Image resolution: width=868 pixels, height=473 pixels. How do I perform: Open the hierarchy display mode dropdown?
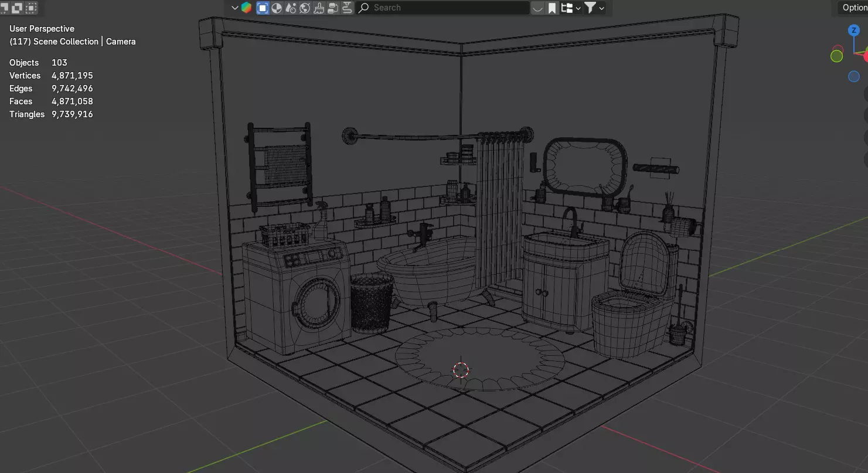click(x=571, y=8)
